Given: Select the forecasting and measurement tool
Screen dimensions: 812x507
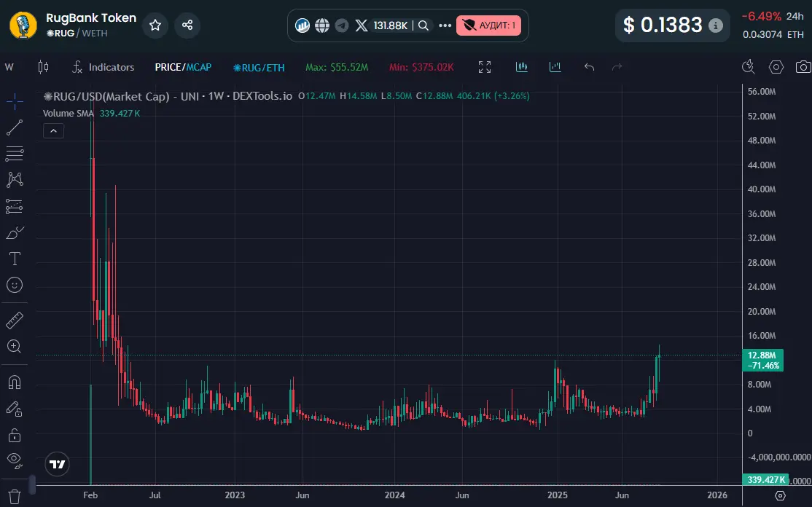Looking at the screenshot, I should (15, 206).
